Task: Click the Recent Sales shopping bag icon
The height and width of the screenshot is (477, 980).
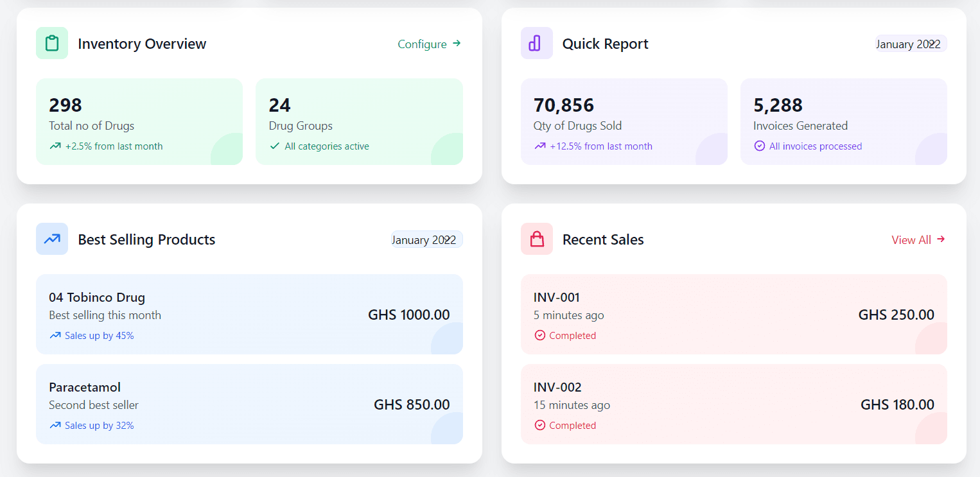Action: 537,239
